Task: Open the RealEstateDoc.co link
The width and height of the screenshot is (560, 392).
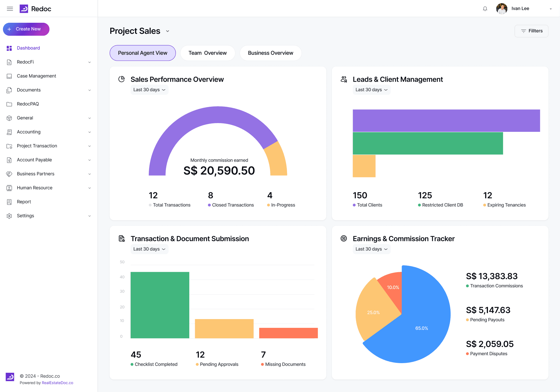Action: 57,383
